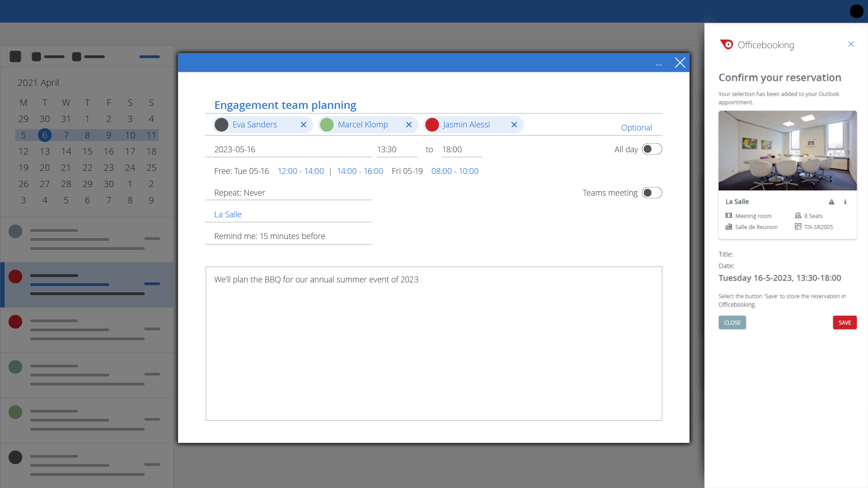Open room info icon on the La Salle card
The height and width of the screenshot is (488, 868).
845,202
